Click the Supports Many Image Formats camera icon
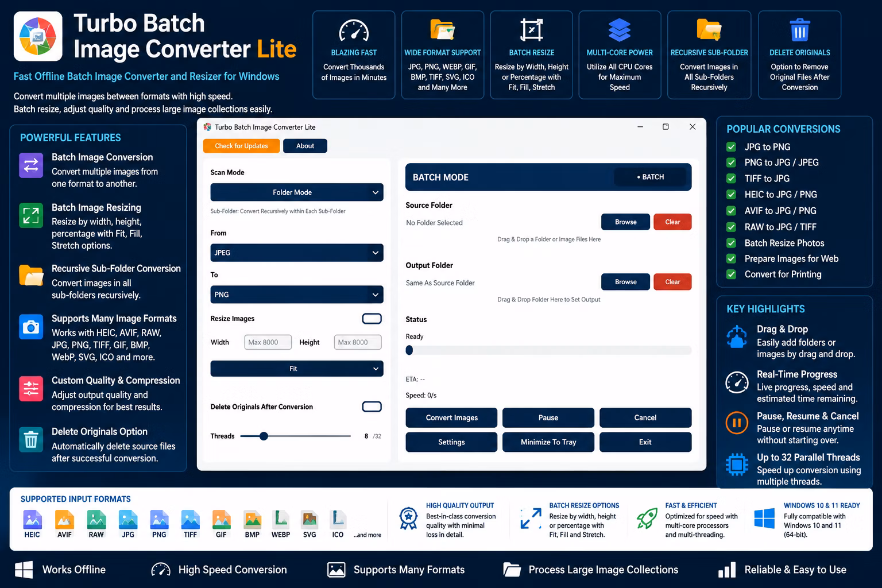Viewport: 882px width, 588px height. 31,327
